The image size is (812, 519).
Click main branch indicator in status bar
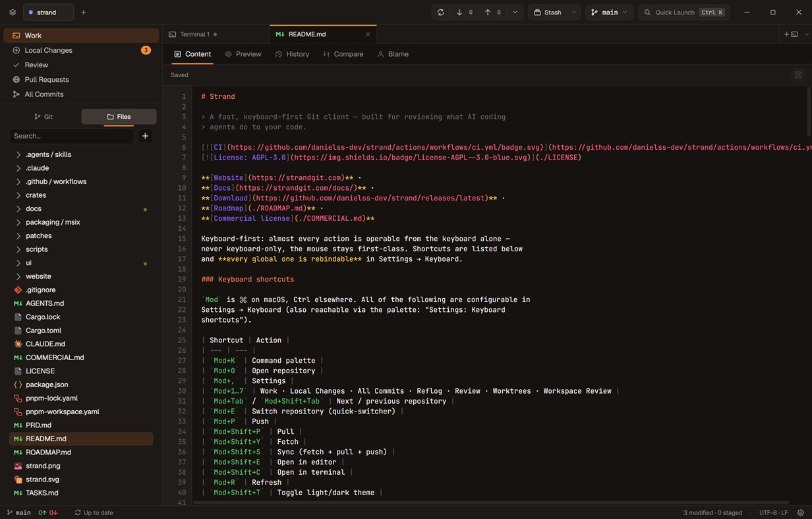18,512
